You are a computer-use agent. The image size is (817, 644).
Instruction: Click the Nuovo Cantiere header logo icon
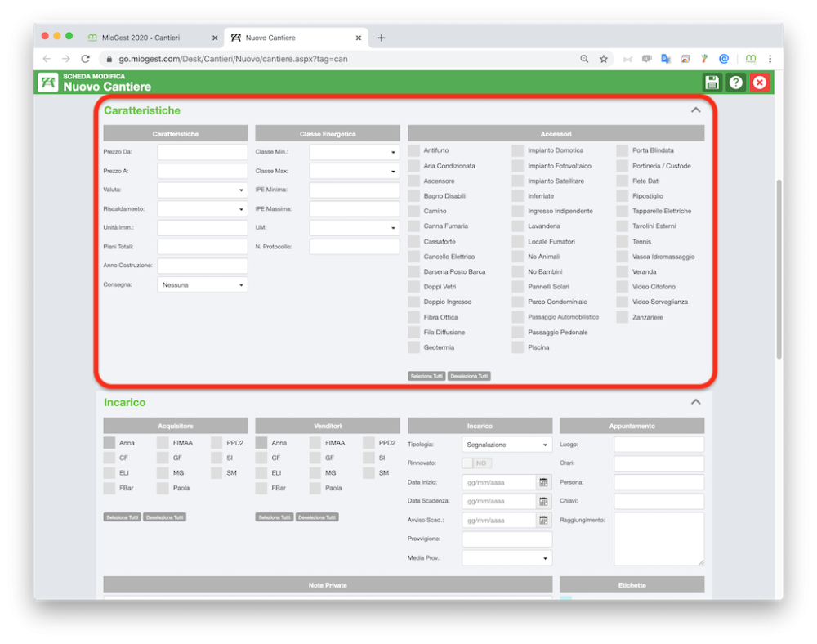[48, 83]
